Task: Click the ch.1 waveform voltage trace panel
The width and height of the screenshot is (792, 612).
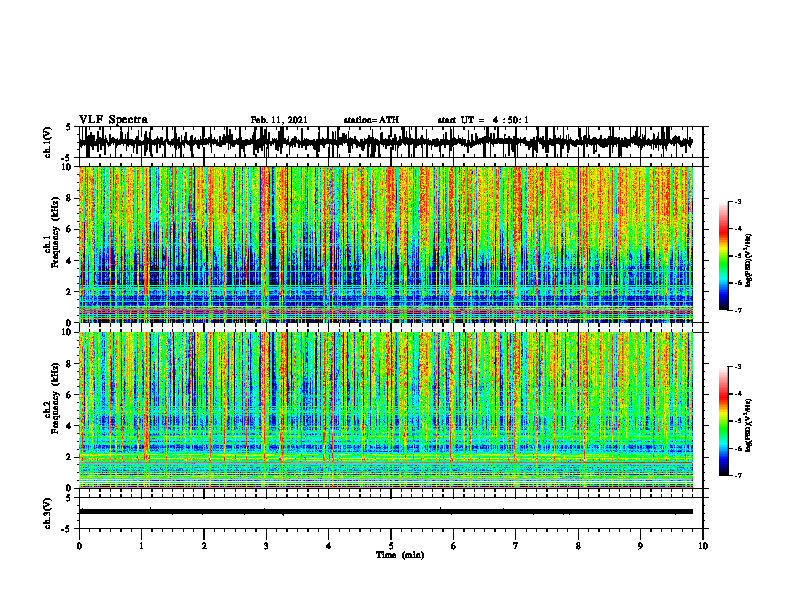Action: pos(391,142)
